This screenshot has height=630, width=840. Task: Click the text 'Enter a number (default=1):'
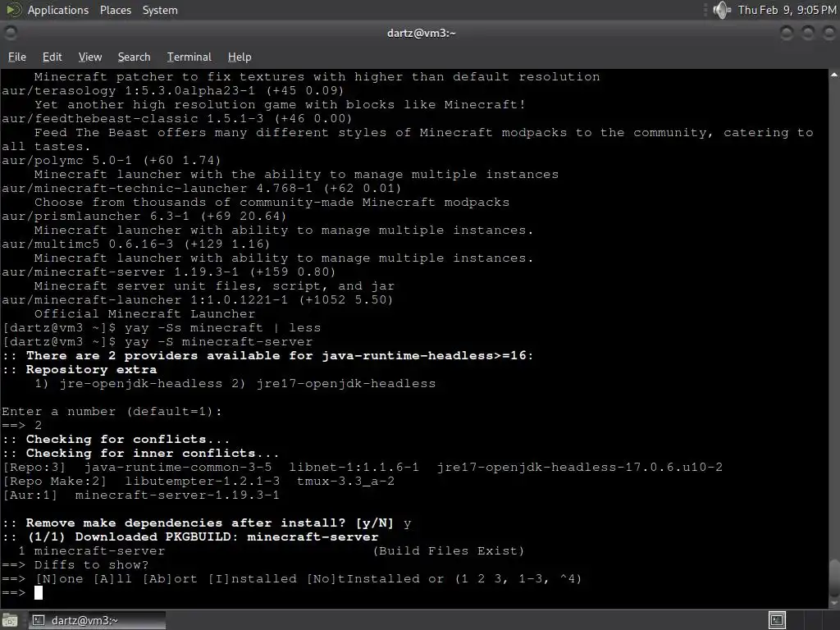point(112,412)
